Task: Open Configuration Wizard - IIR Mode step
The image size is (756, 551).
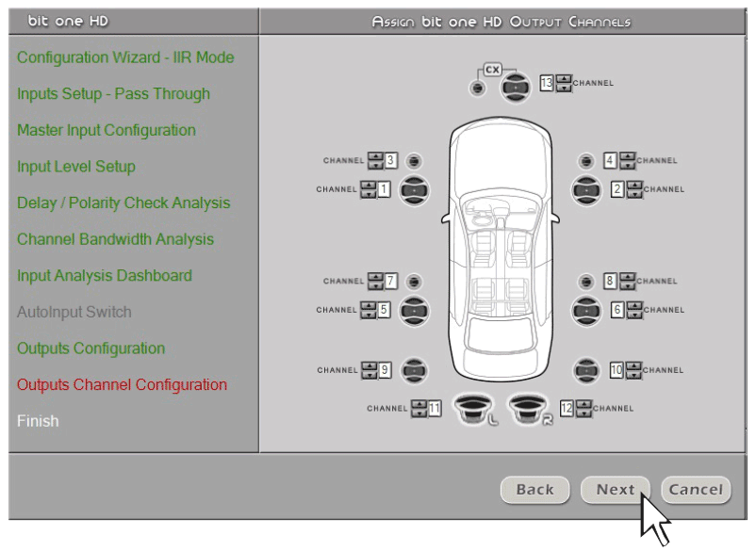Action: [x=125, y=57]
